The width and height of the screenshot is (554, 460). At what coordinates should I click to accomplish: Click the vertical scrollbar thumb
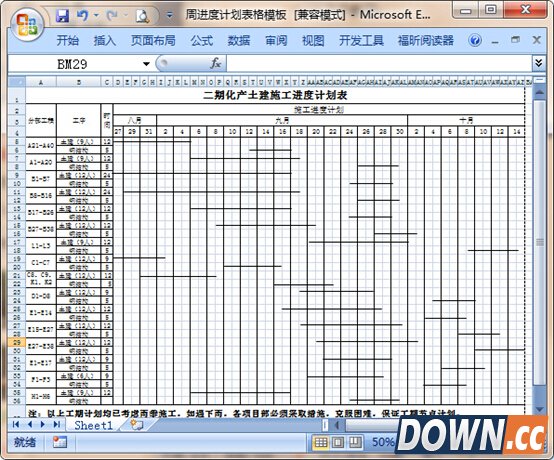(x=540, y=242)
